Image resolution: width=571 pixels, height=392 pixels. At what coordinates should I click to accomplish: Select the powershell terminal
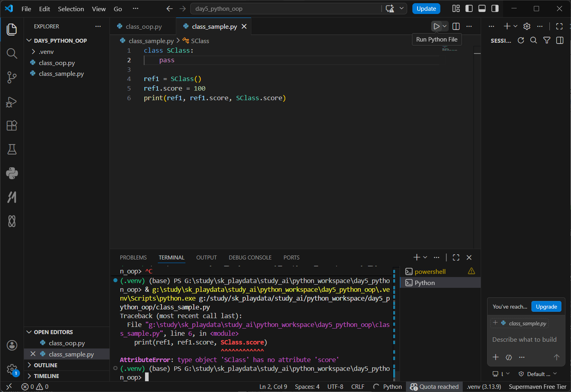440,271
